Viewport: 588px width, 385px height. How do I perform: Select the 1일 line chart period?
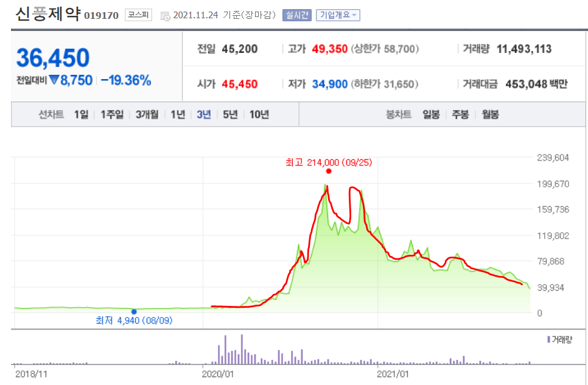click(x=81, y=114)
